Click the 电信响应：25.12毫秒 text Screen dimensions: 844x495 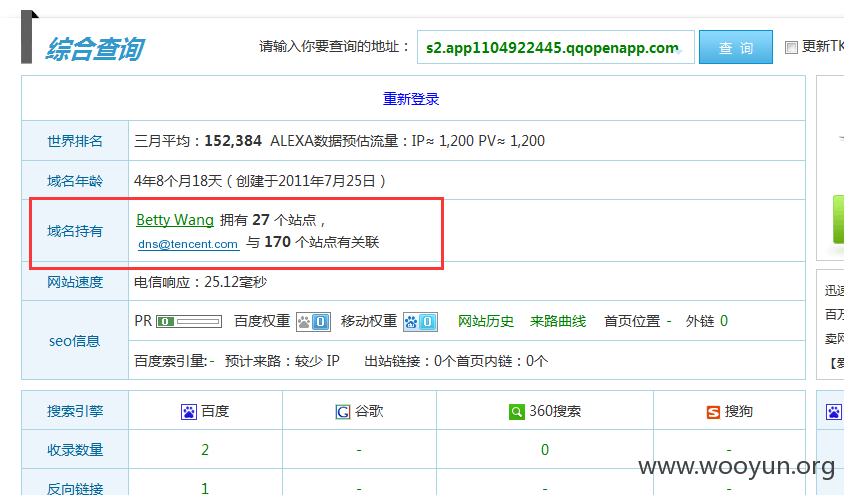pyautogui.click(x=200, y=282)
